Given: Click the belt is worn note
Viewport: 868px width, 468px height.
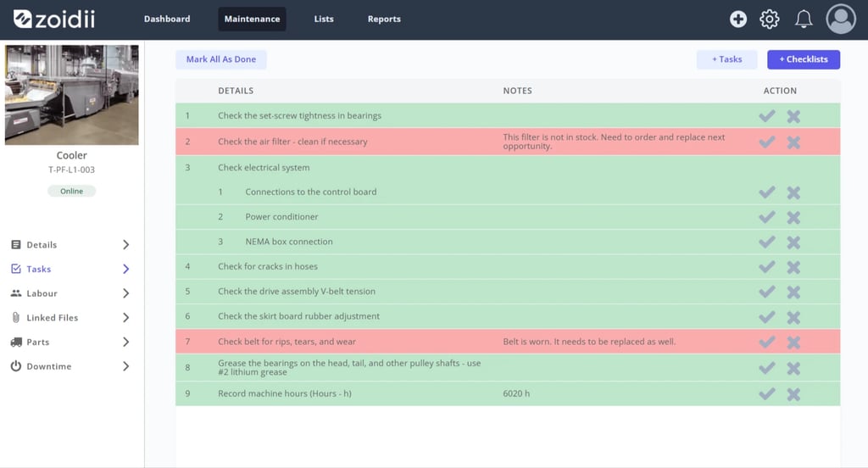Looking at the screenshot, I should [x=589, y=342].
